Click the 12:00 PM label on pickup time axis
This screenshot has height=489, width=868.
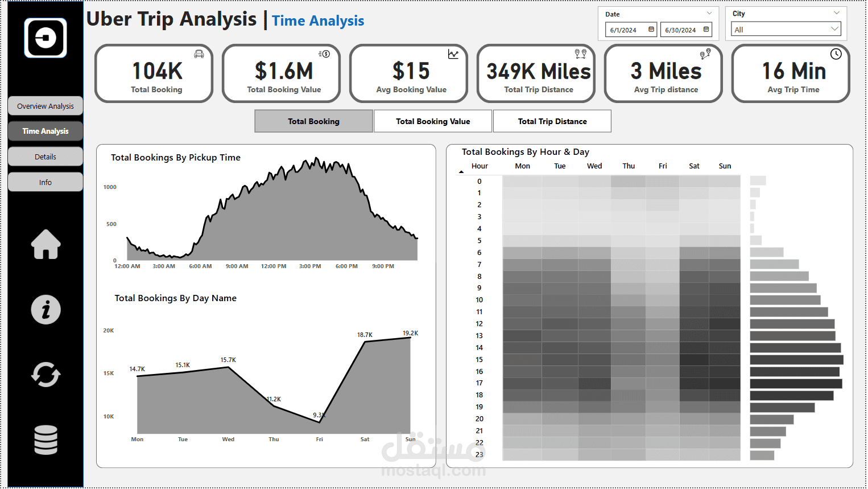274,266
